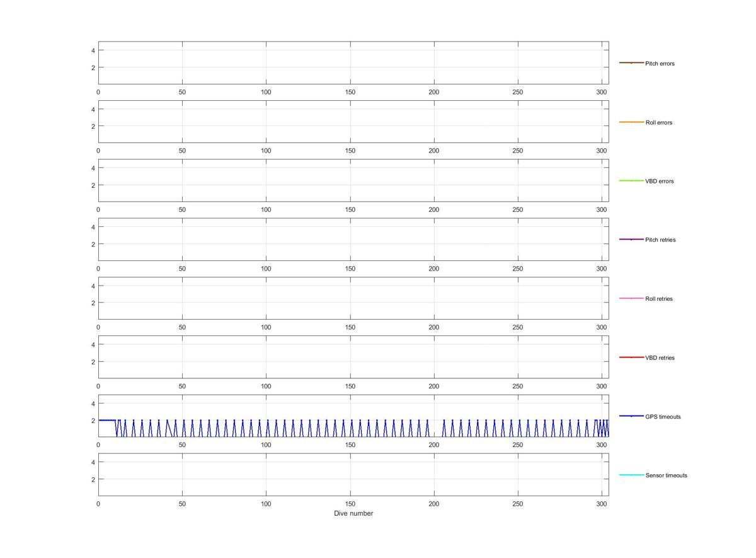Viewport: 756px width, 558px height.
Task: Click tick 100 under the GPS timeouts plot
Action: click(266, 445)
